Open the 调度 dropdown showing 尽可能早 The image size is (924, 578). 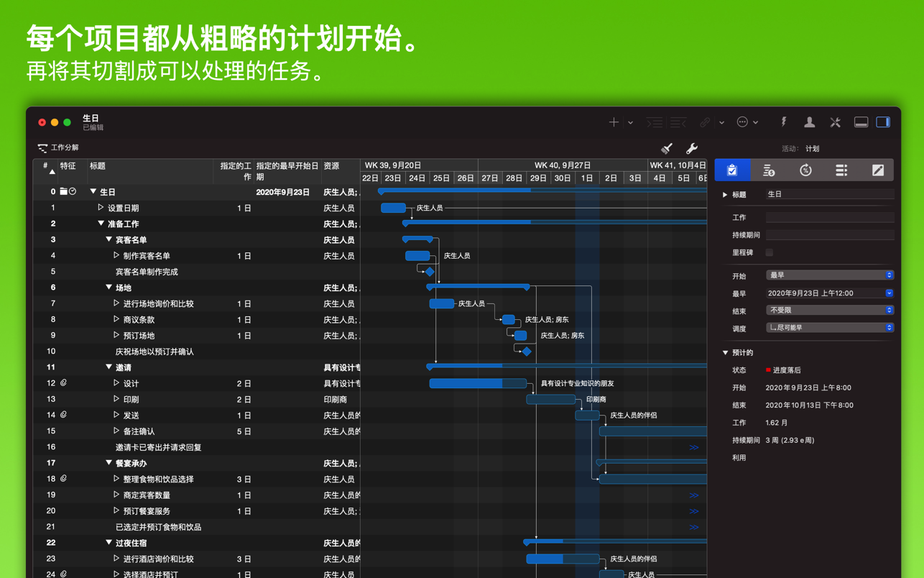(x=829, y=327)
